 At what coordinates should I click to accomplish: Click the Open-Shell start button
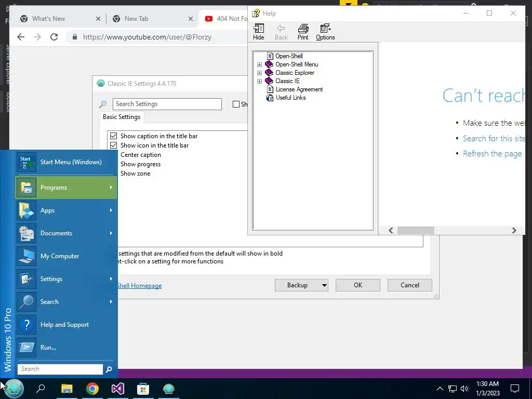pos(14,389)
